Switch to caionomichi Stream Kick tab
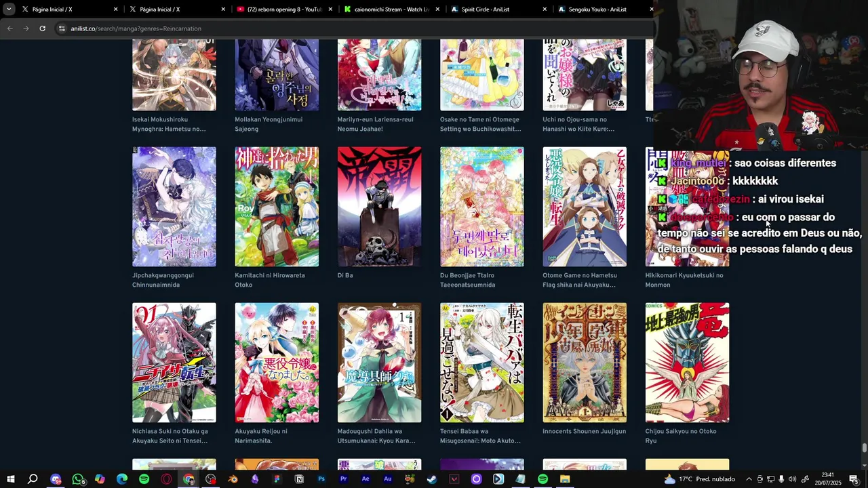The image size is (868, 488). pyautogui.click(x=392, y=9)
